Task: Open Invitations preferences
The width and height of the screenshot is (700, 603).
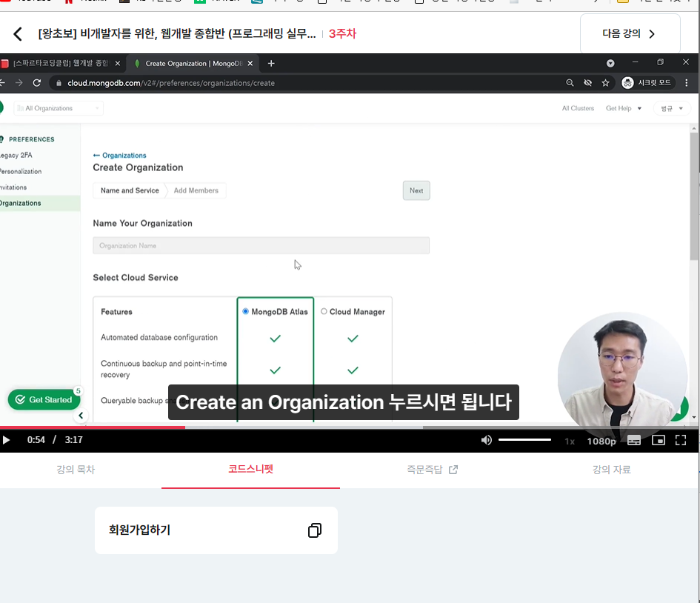Action: [x=13, y=187]
